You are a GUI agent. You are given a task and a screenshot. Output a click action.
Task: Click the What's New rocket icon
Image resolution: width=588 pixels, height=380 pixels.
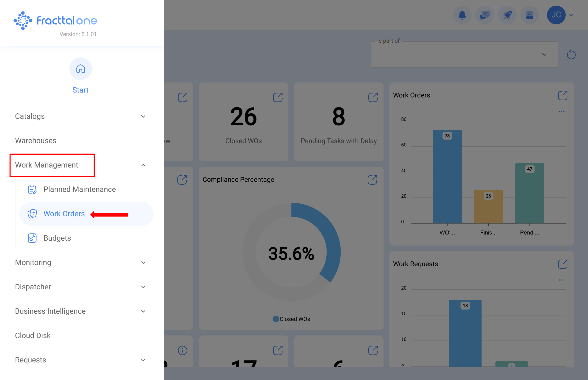click(x=507, y=15)
